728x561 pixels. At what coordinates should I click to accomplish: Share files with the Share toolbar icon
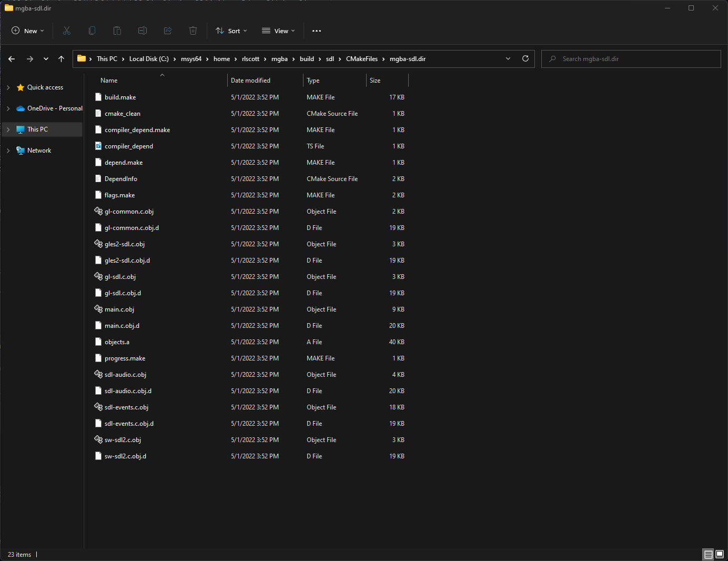point(168,31)
